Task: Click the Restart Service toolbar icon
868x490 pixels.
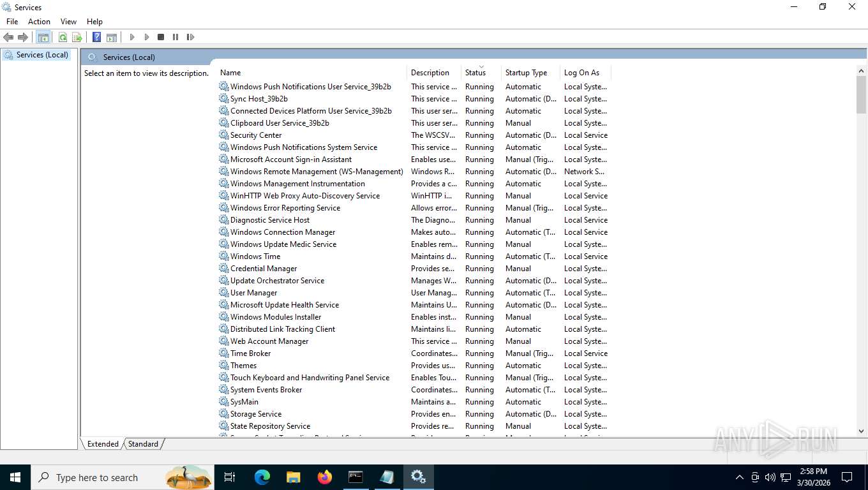Action: 190,37
